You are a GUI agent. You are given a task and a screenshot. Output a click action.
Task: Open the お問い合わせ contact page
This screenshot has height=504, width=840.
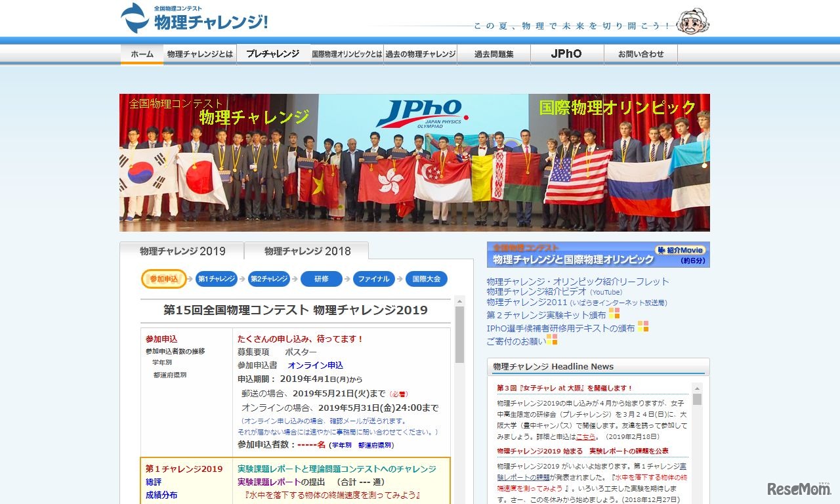coord(640,54)
